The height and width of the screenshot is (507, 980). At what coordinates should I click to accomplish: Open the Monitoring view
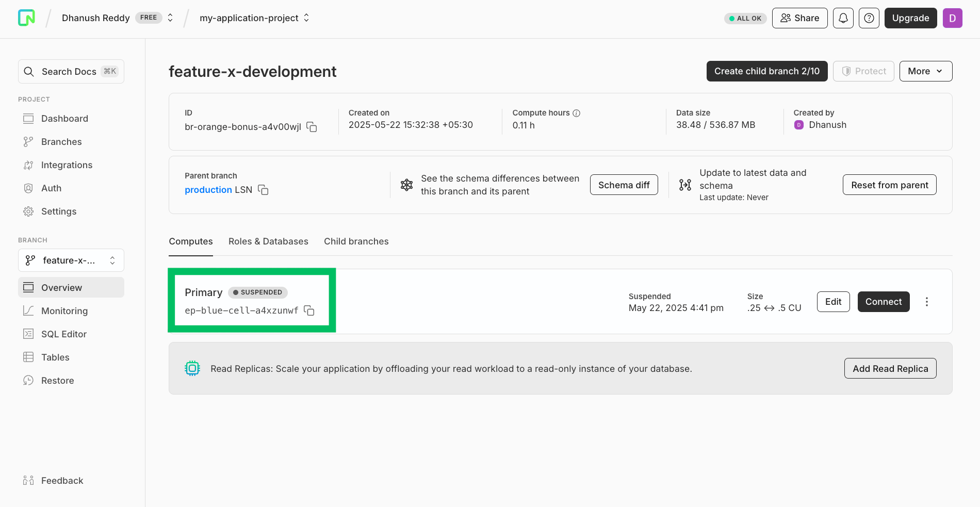64,310
